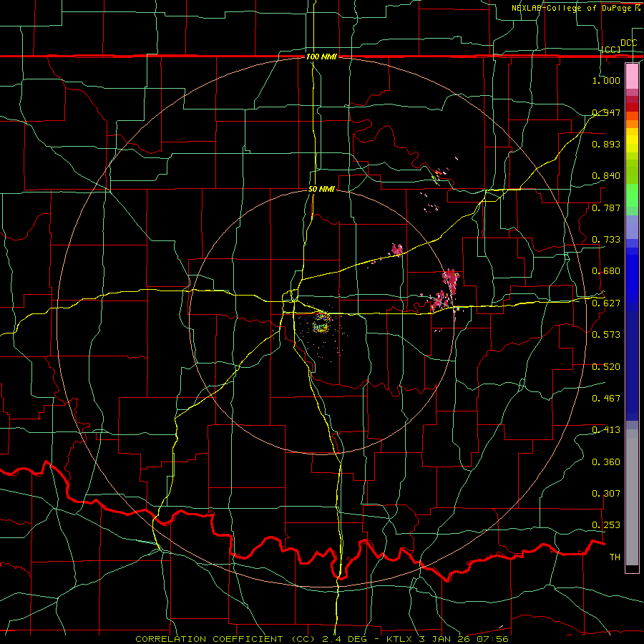Select the 50 NMI range ring label
This screenshot has height=644, width=644.
click(321, 190)
